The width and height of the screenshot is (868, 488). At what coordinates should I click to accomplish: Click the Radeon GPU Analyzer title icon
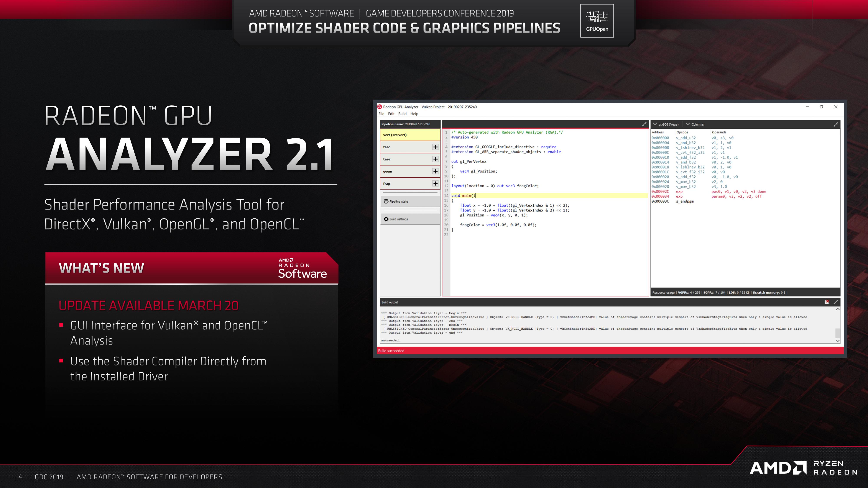pos(379,107)
